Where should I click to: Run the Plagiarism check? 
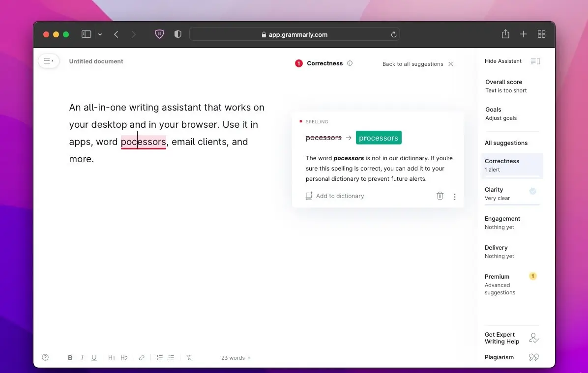[x=499, y=357]
